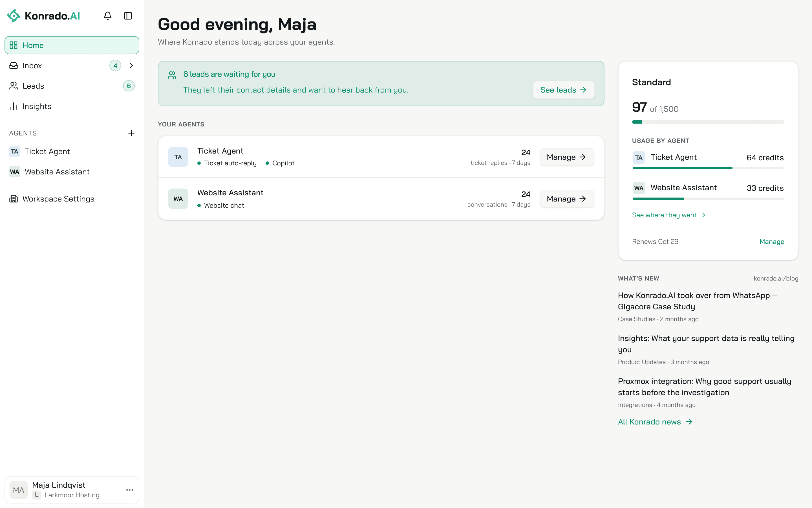Image resolution: width=812 pixels, height=508 pixels.
Task: Open the Insights support data article
Action: point(706,344)
